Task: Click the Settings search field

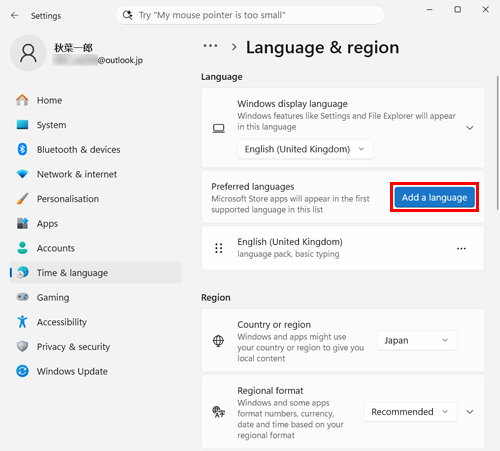Action: point(250,15)
